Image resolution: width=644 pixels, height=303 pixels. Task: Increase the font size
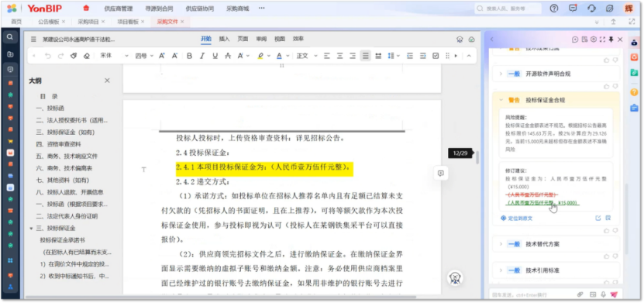[162, 56]
